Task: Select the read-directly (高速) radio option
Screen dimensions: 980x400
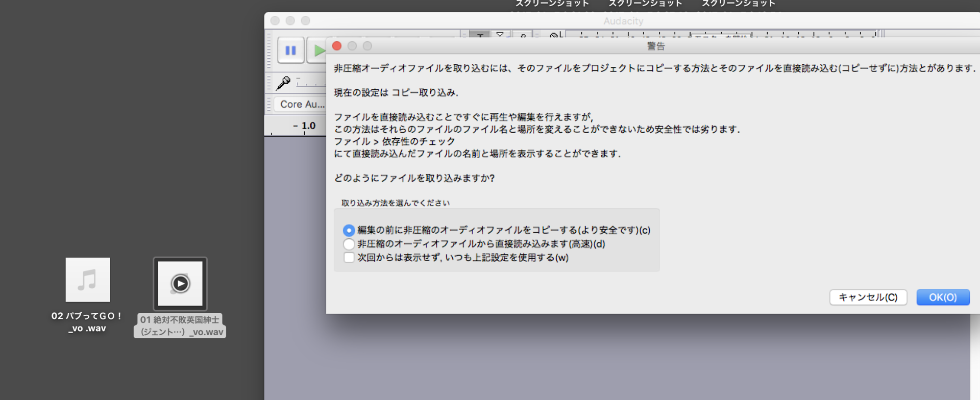Action: click(x=349, y=244)
